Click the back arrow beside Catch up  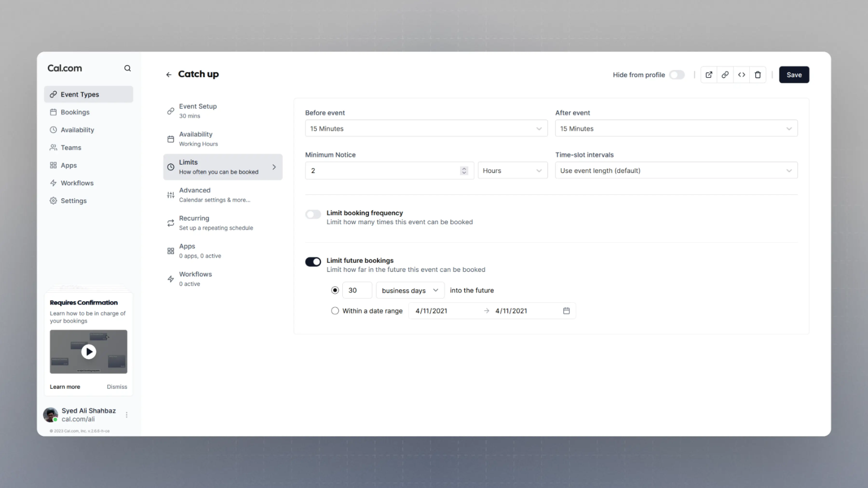(x=169, y=74)
